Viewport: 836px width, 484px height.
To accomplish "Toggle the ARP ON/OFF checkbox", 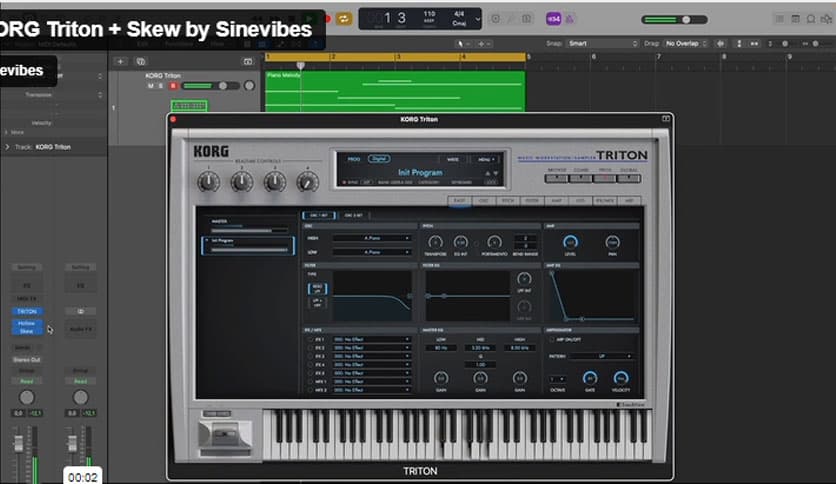I will pos(551,339).
